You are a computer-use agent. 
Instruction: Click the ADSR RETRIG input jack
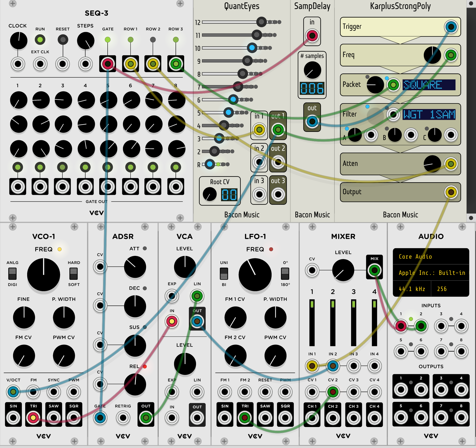123,418
